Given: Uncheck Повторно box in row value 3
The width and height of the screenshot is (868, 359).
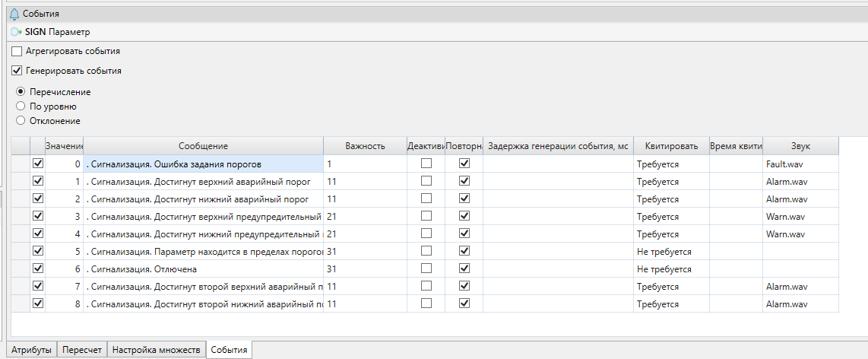Looking at the screenshot, I should point(464,216).
